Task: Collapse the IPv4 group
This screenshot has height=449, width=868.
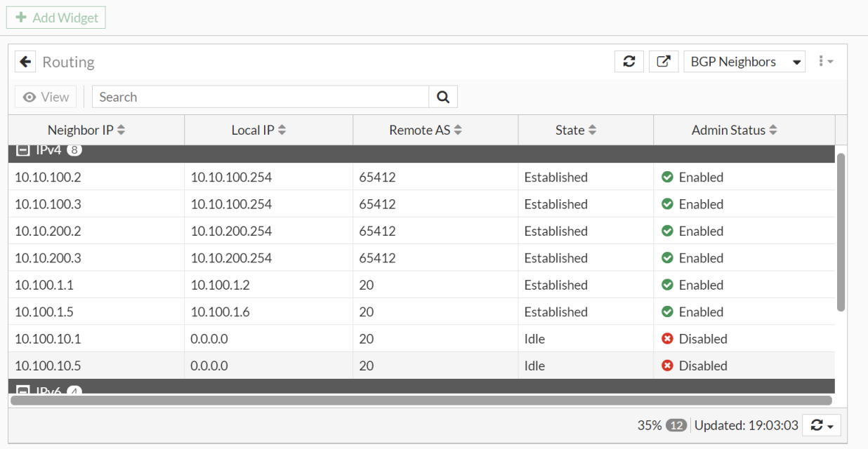Action: 23,150
